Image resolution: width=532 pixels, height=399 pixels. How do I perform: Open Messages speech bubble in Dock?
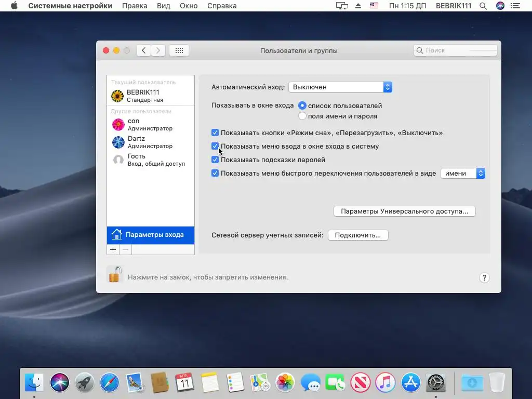click(x=310, y=382)
